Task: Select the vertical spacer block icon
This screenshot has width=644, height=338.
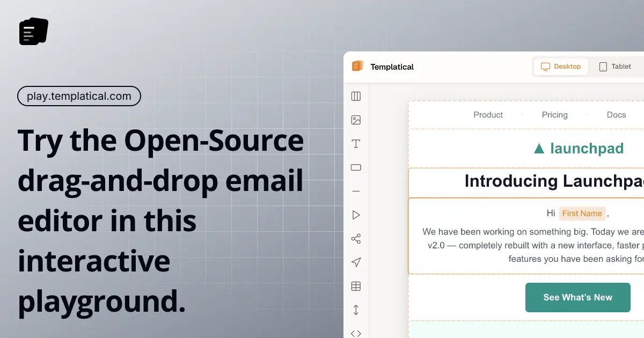Action: coord(356,310)
